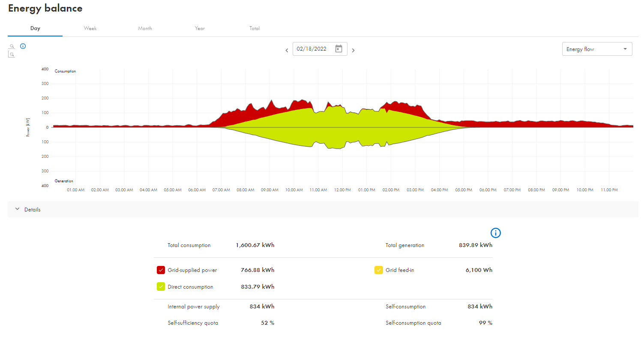
Task: Click the info icon above Total generation
Action: click(496, 233)
